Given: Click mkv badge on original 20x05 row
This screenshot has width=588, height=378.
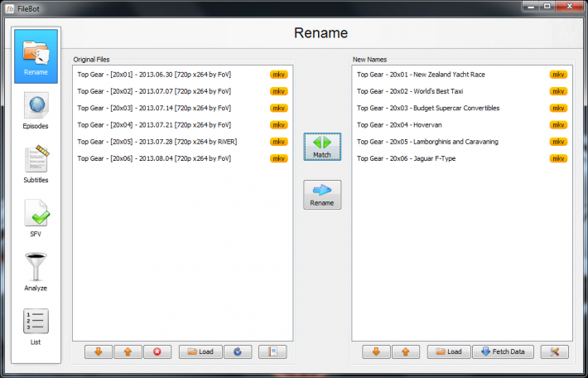Looking at the screenshot, I should (x=278, y=142).
